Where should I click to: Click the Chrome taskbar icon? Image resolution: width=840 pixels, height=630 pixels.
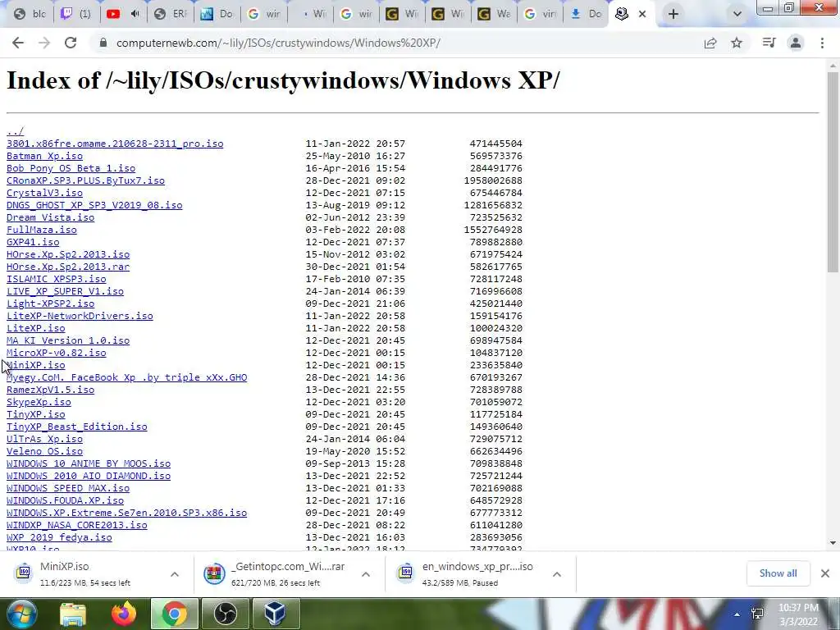point(175,614)
